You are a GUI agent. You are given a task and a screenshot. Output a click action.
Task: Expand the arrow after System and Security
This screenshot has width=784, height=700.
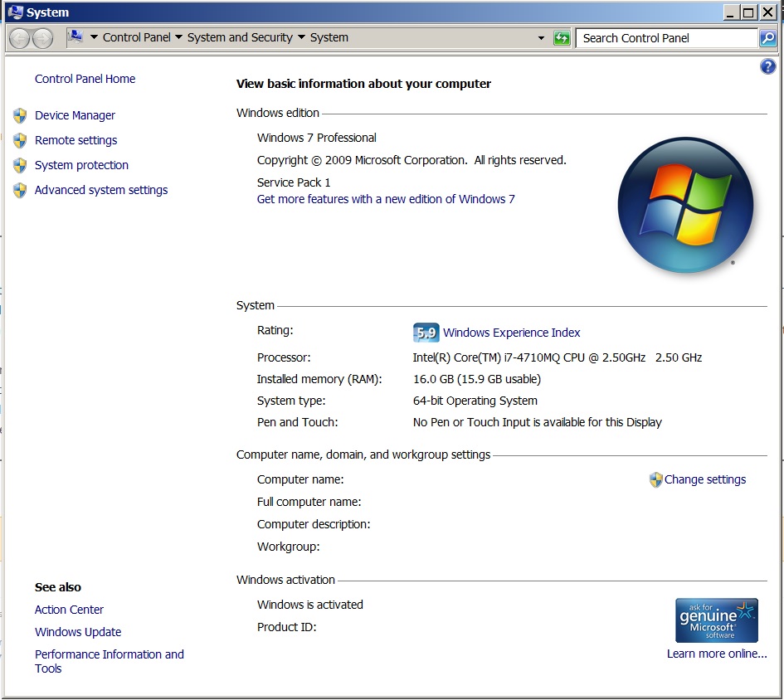(x=301, y=37)
